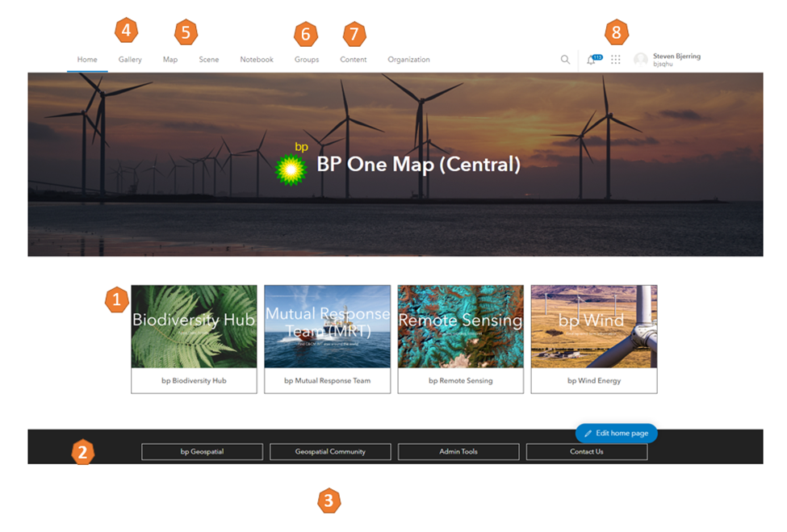The image size is (787, 532).
Task: Click the pencil icon on Edit home page
Action: [x=588, y=434]
